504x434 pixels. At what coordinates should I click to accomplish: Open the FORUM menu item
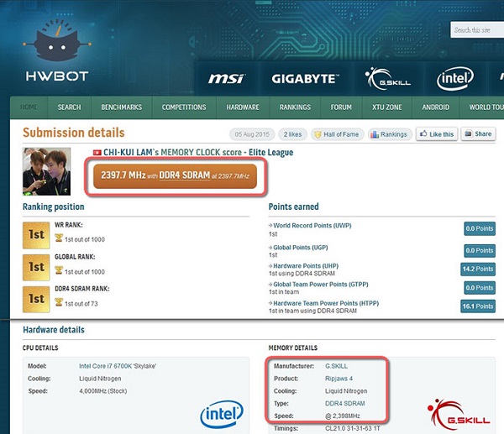pos(341,107)
